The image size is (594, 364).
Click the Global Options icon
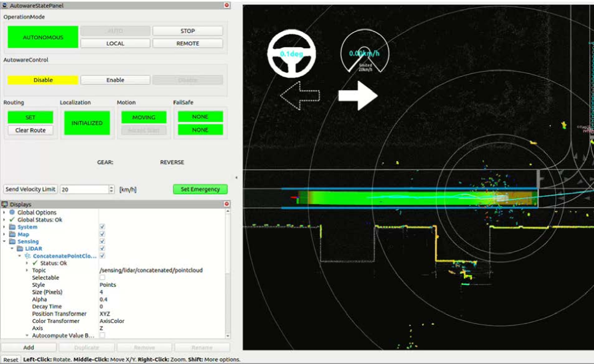[x=12, y=213]
